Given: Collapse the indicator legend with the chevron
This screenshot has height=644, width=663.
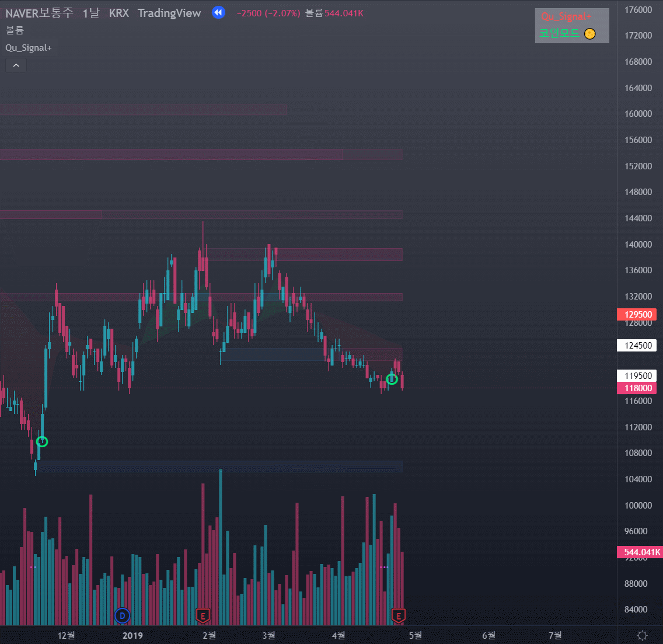Looking at the screenshot, I should coord(16,65).
